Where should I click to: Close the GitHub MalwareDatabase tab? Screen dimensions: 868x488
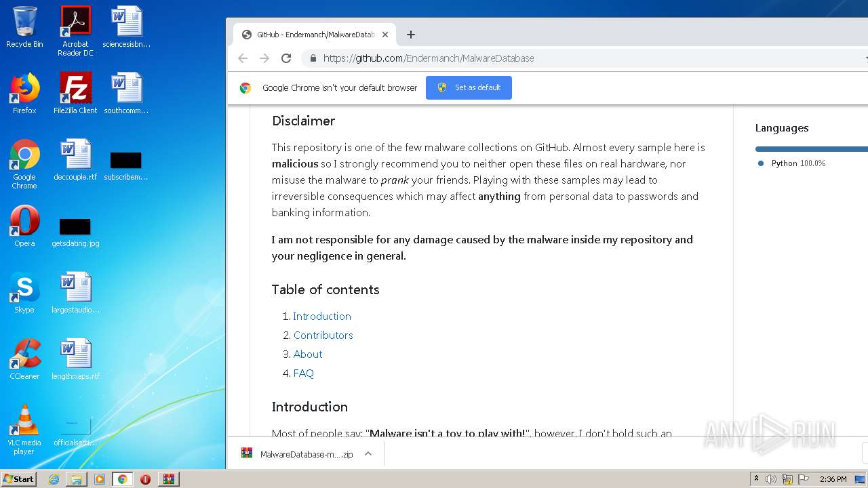pos(385,35)
